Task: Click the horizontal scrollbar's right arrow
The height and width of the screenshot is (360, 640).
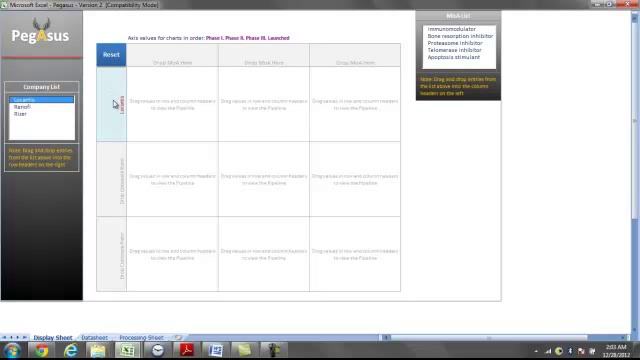Action: click(x=624, y=338)
